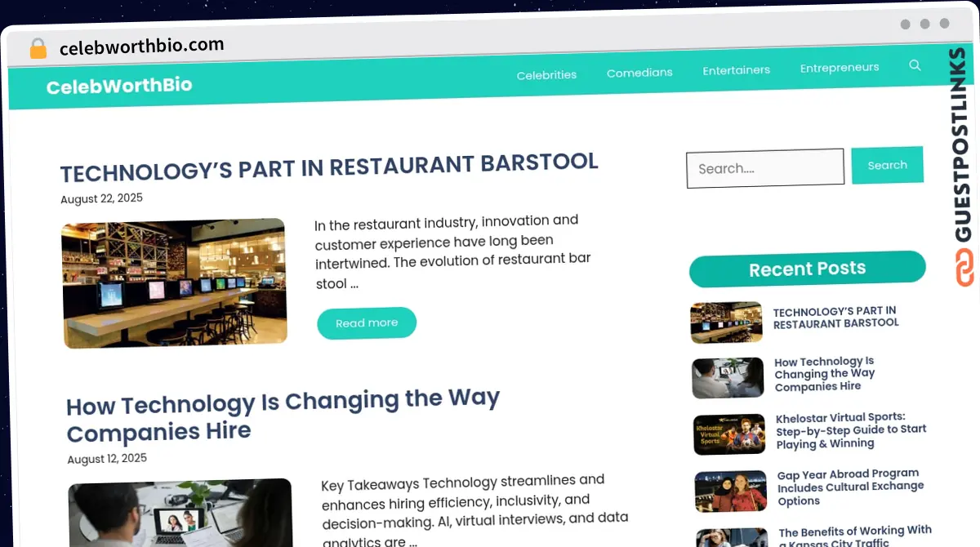Focus the Search text field
The width and height of the screenshot is (980, 547).
pos(765,168)
